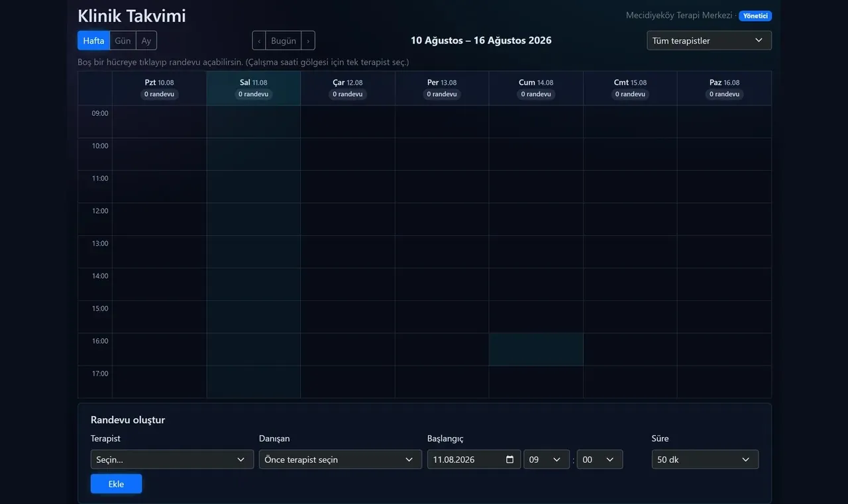This screenshot has width=848, height=504.
Task: Click the Per 14:00 calendar cell
Action: coord(442,284)
